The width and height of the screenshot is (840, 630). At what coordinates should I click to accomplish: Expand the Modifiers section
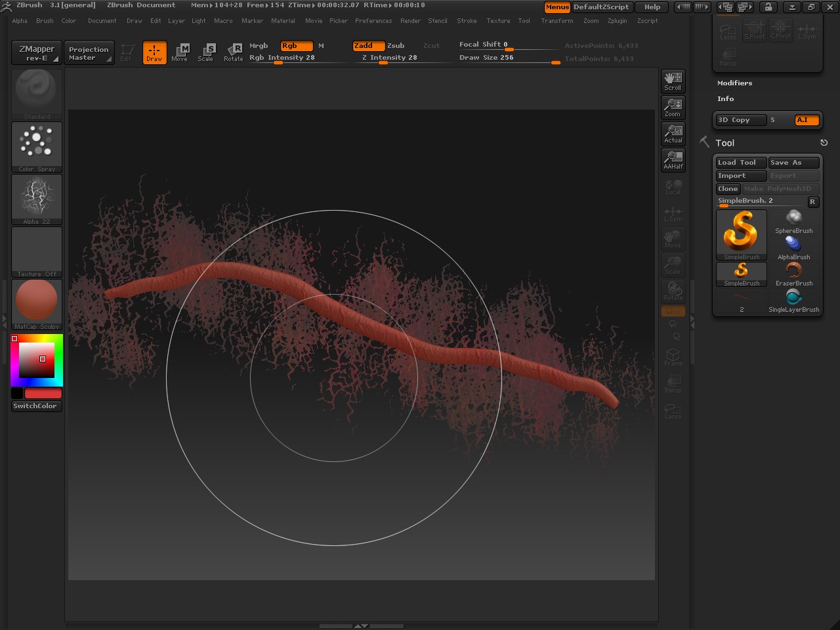[734, 83]
